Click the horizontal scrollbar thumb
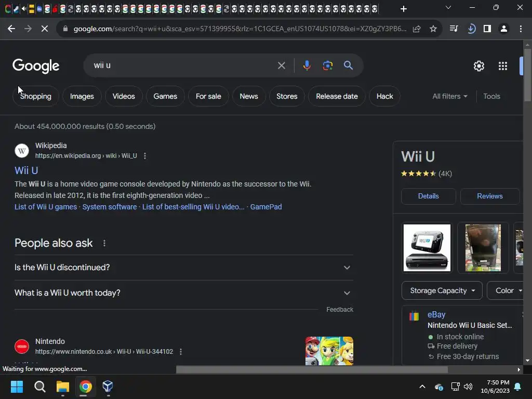Image resolution: width=532 pixels, height=399 pixels. coord(312,369)
